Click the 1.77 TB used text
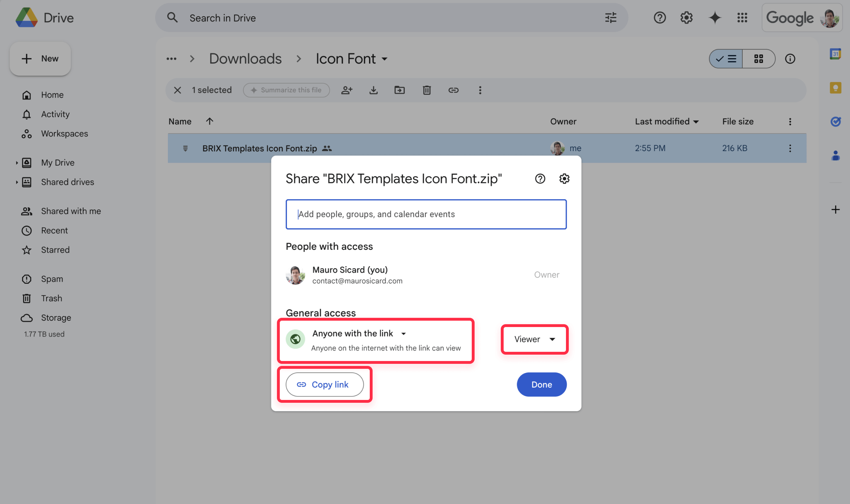 pos(44,334)
